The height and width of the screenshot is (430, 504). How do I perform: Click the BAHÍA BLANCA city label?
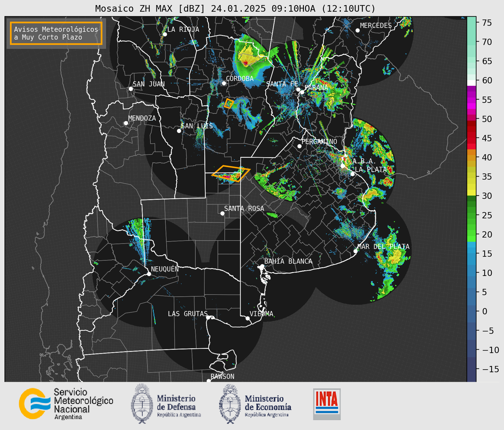(288, 261)
